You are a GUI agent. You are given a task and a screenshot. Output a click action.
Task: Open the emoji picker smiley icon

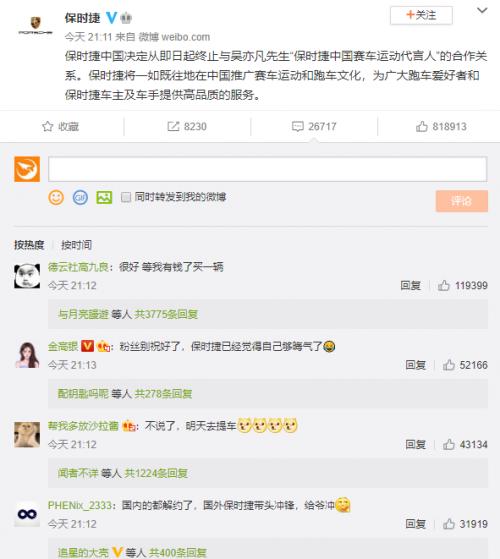(56, 197)
